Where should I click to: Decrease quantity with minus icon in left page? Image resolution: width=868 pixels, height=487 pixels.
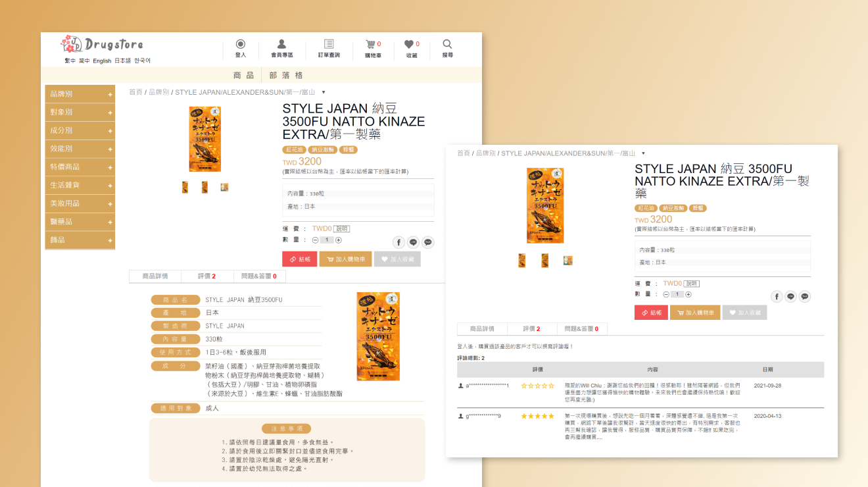[315, 240]
